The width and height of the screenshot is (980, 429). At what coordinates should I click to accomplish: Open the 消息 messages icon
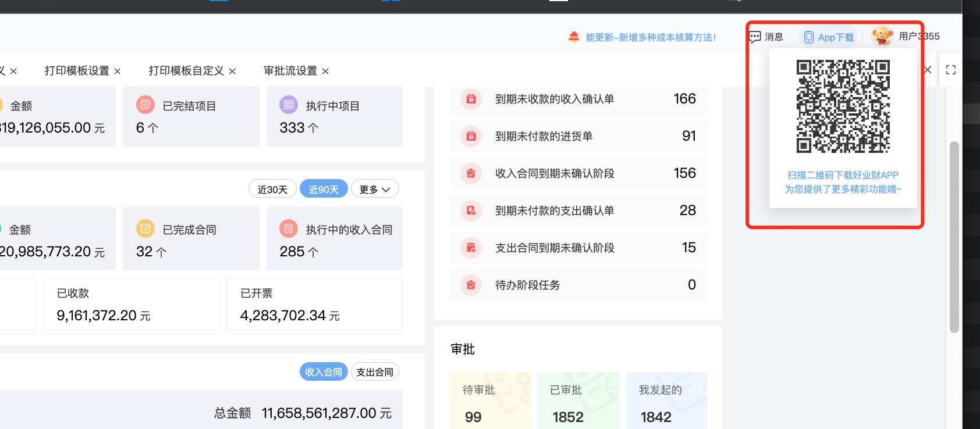755,37
